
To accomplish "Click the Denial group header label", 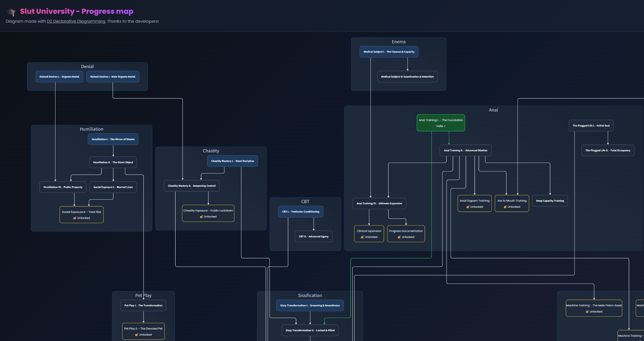I will pyautogui.click(x=87, y=67).
